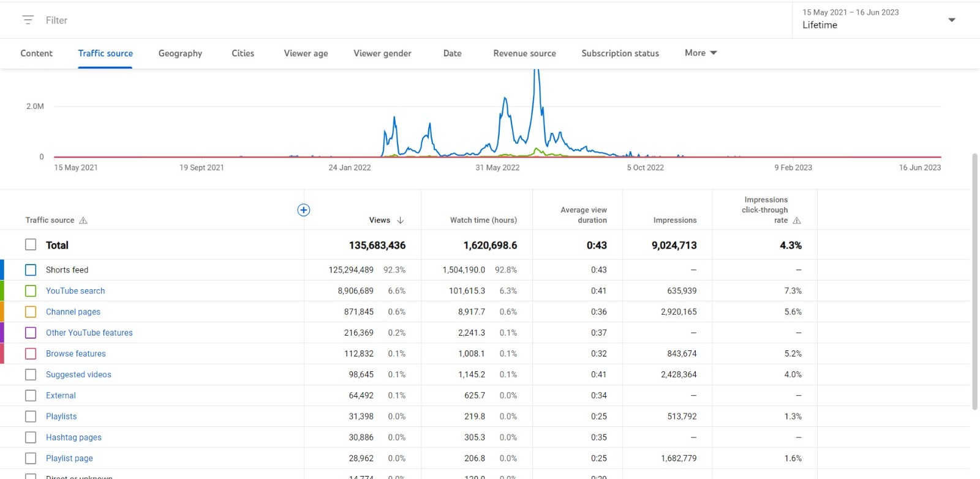This screenshot has width=980, height=479.
Task: Switch to the Geography tab
Action: tap(180, 53)
